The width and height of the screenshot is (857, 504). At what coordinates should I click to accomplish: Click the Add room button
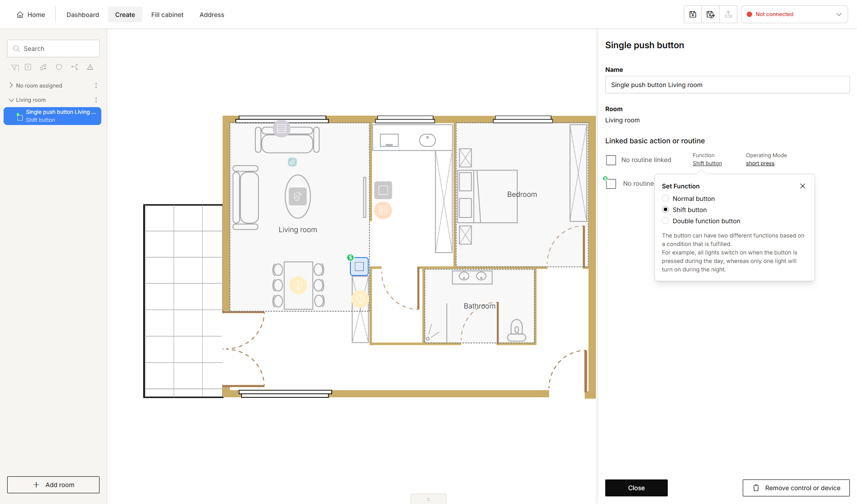[53, 485]
